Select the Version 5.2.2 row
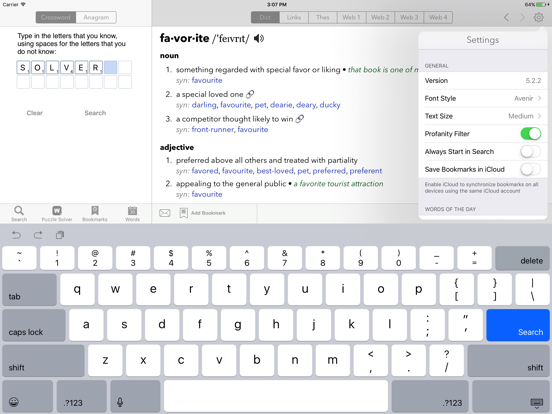Viewport: 552px width, 414px height. click(x=483, y=81)
